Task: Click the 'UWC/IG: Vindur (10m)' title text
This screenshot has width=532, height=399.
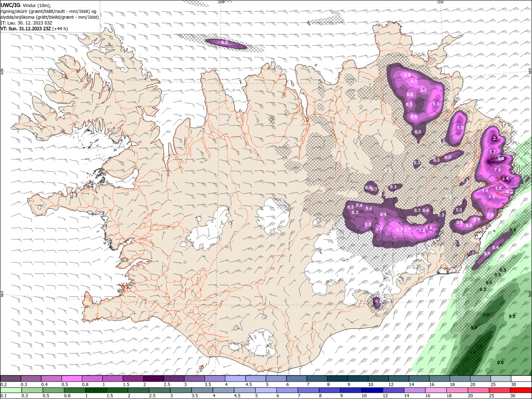Action: 26,5
